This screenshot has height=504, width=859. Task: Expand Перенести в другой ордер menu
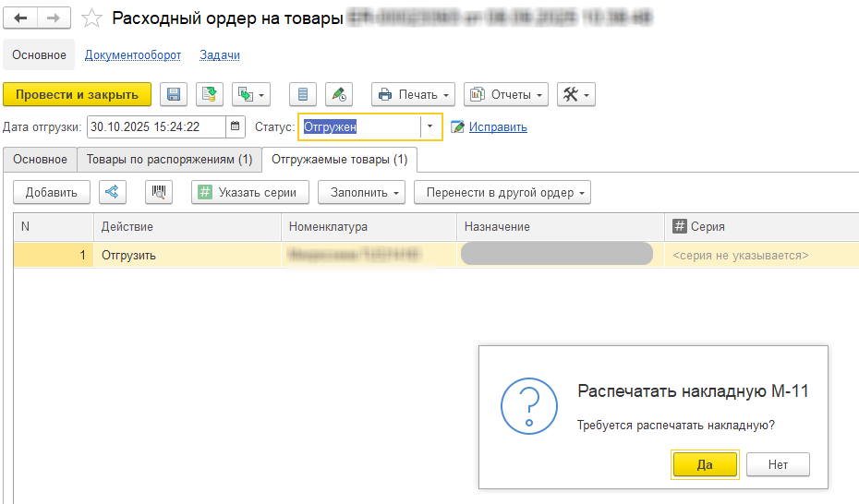point(502,192)
